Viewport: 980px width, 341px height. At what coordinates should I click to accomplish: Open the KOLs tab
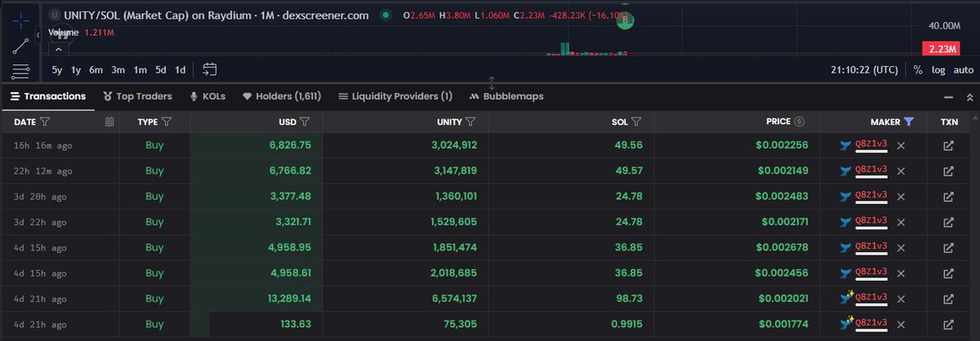[207, 96]
